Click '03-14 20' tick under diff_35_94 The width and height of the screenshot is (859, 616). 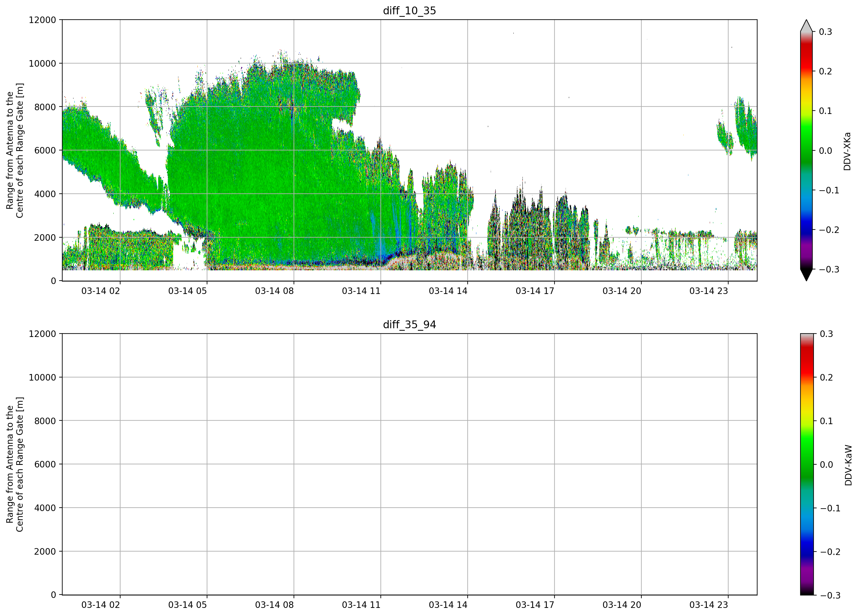pyautogui.click(x=622, y=605)
